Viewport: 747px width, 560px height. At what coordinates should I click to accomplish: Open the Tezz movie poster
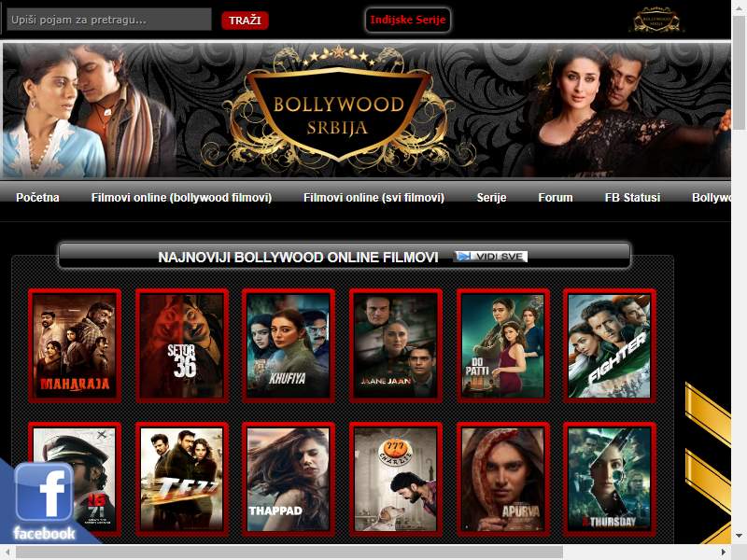(181, 479)
